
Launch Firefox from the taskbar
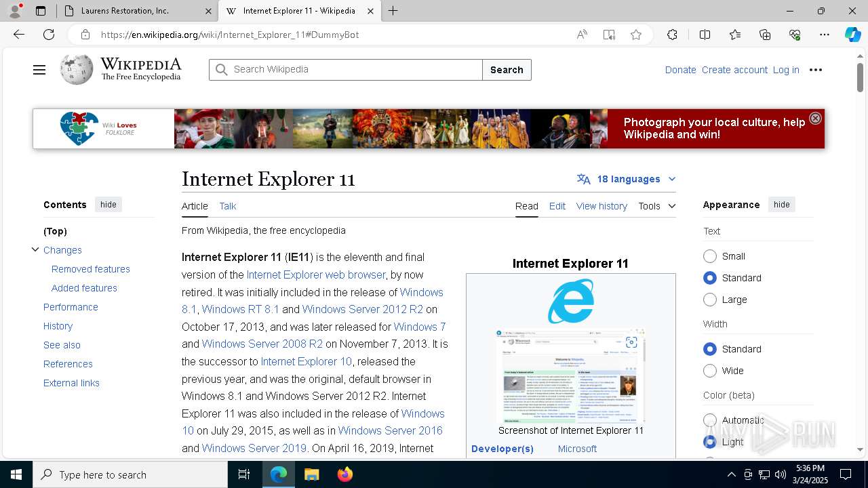coord(345,474)
